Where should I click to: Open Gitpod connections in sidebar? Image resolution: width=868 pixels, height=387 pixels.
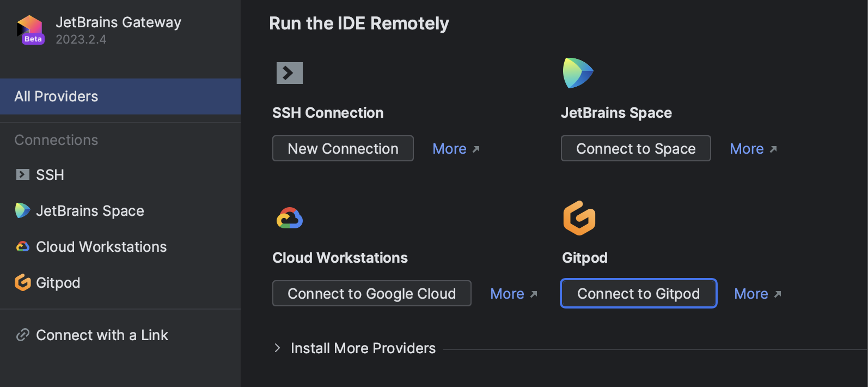coord(58,282)
